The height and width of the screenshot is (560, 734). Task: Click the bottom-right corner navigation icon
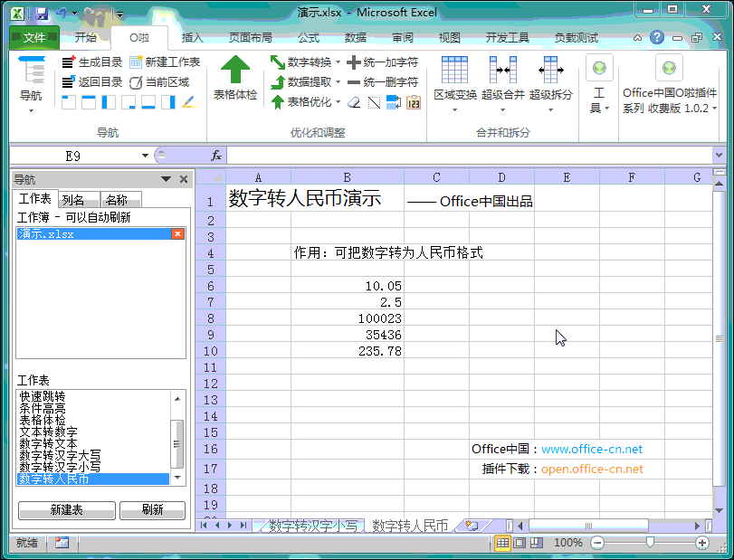[x=129, y=102]
